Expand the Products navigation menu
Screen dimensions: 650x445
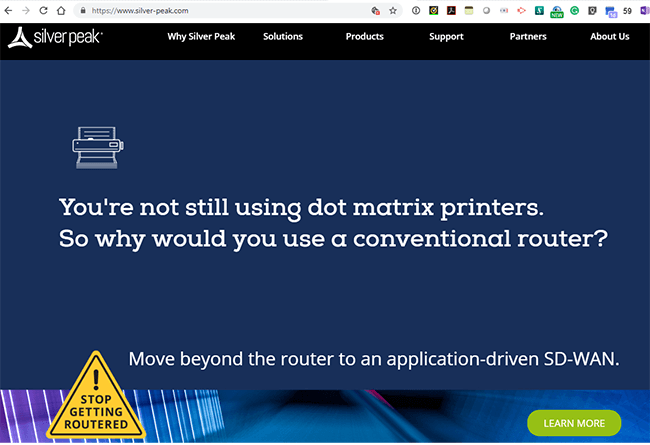364,37
